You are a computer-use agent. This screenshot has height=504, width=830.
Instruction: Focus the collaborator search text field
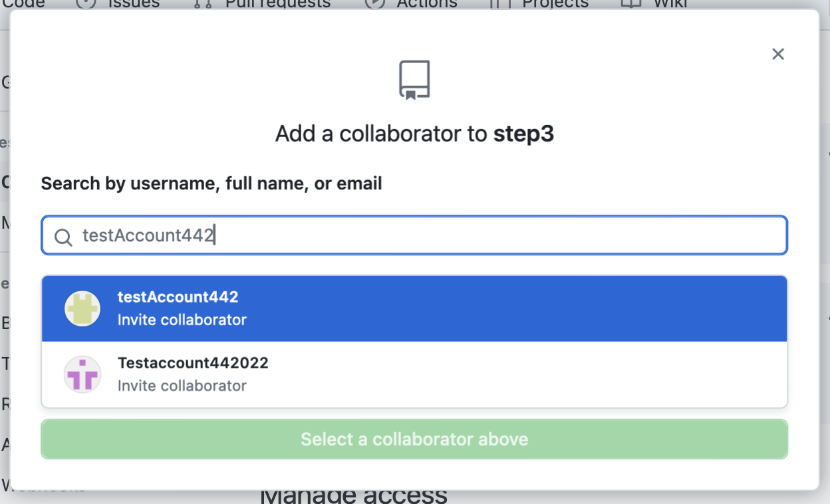tap(432, 235)
